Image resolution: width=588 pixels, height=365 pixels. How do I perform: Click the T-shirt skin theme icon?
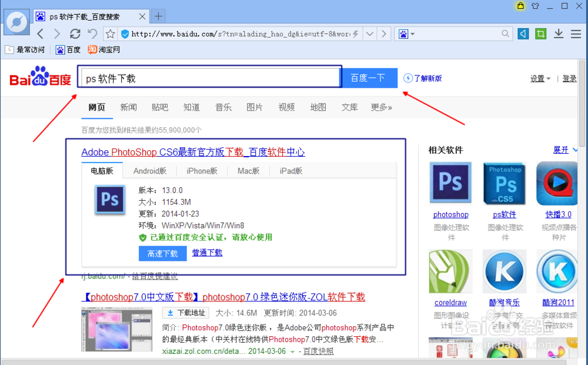[x=535, y=6]
